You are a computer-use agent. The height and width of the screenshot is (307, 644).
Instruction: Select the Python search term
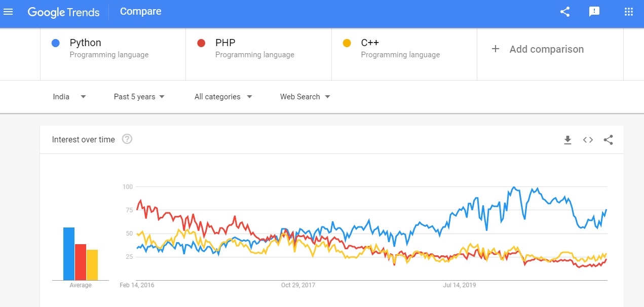[86, 43]
